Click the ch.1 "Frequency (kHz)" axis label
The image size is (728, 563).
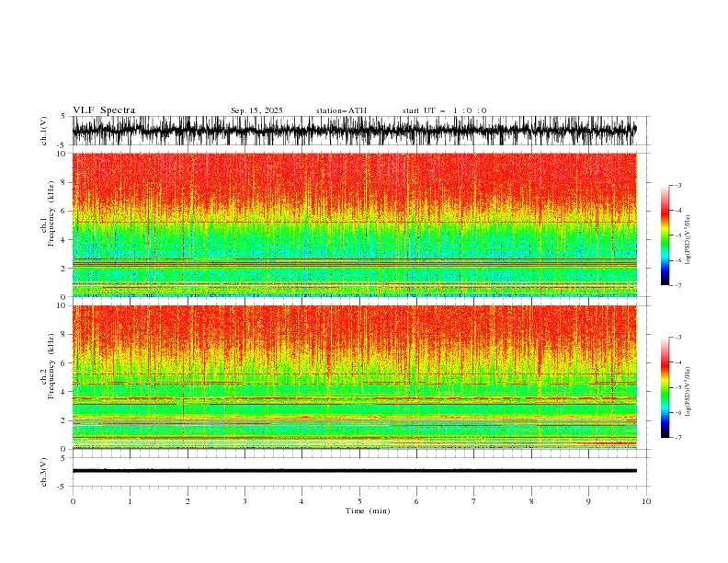[51, 213]
